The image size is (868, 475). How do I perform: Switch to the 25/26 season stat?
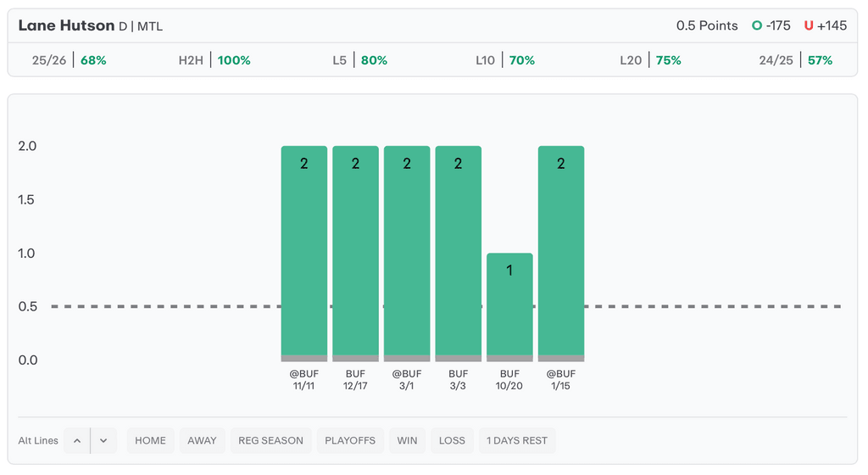[x=69, y=60]
